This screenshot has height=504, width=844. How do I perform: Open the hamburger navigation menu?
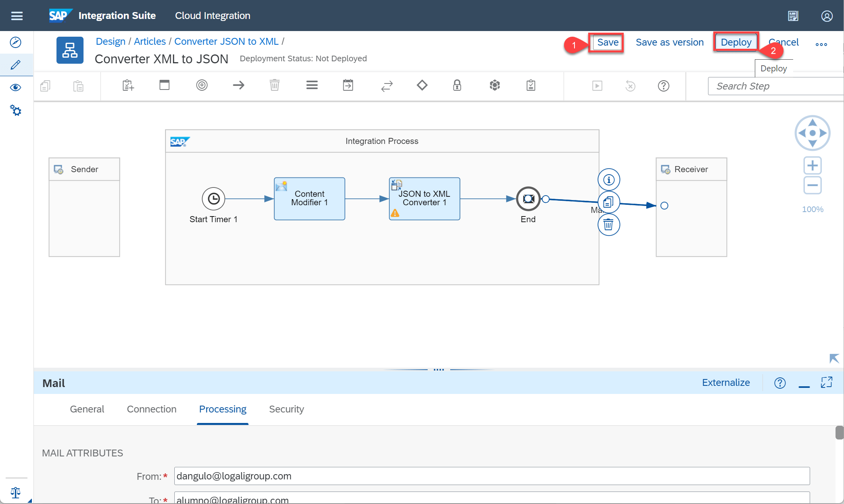point(17,16)
